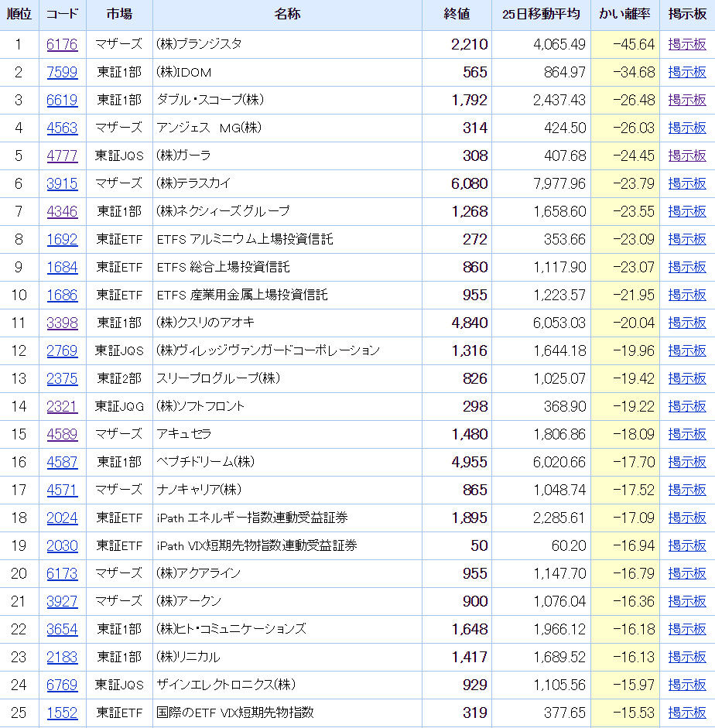Open 掲示板 link for ペプチドリーム row
This screenshot has height=728, width=715.
pyautogui.click(x=687, y=463)
